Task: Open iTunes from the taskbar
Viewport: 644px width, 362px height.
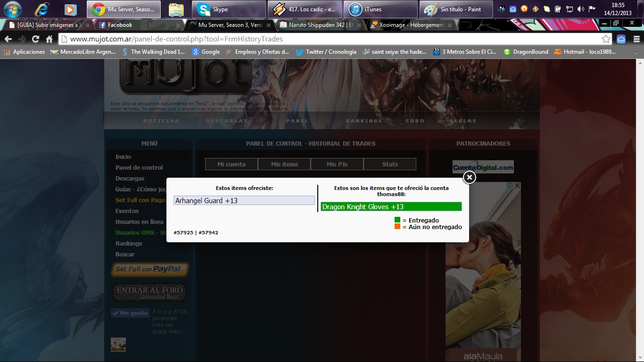Action: (380, 9)
